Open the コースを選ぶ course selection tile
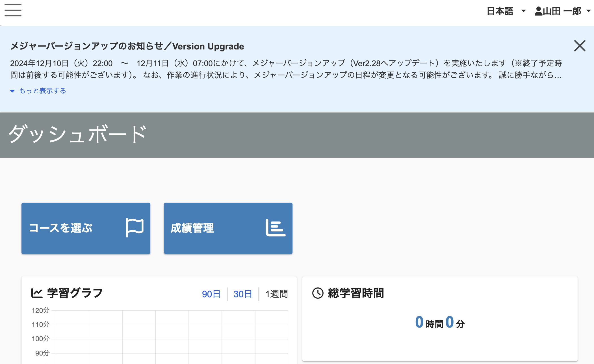 [86, 228]
